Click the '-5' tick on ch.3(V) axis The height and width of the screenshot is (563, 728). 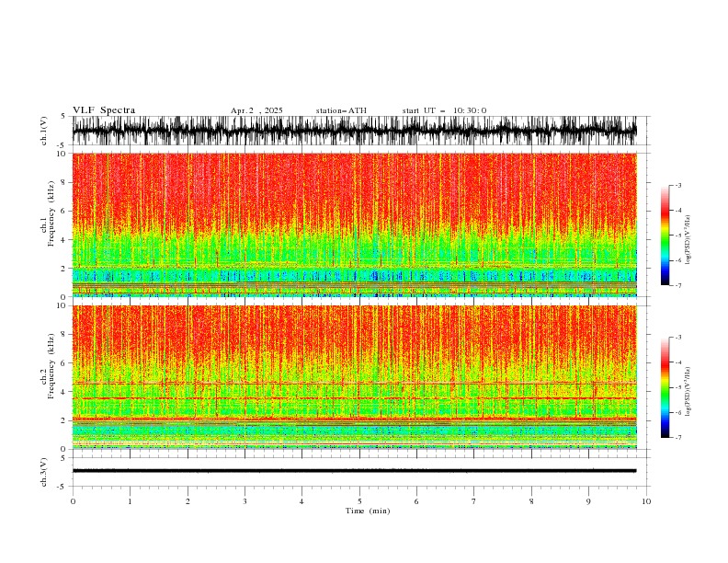(x=62, y=487)
